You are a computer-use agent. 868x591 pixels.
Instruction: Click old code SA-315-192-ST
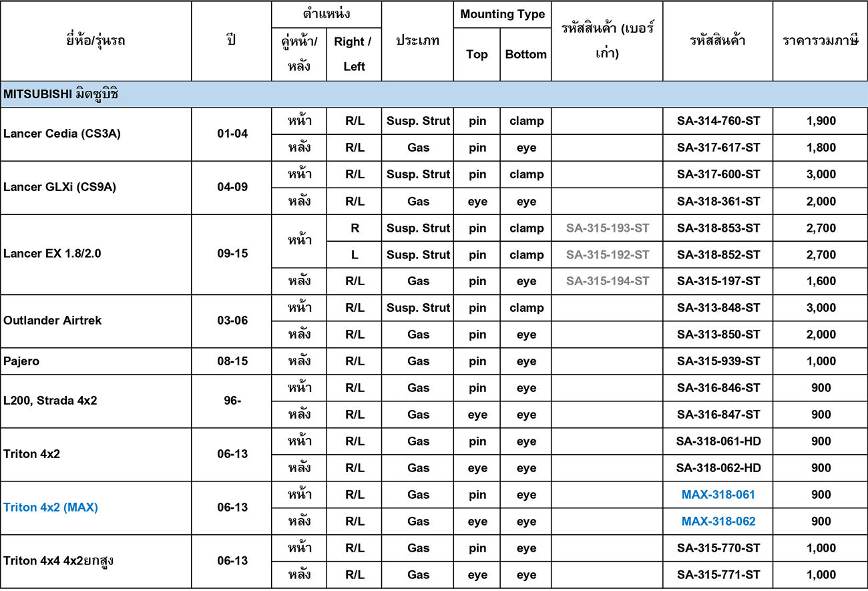(608, 254)
